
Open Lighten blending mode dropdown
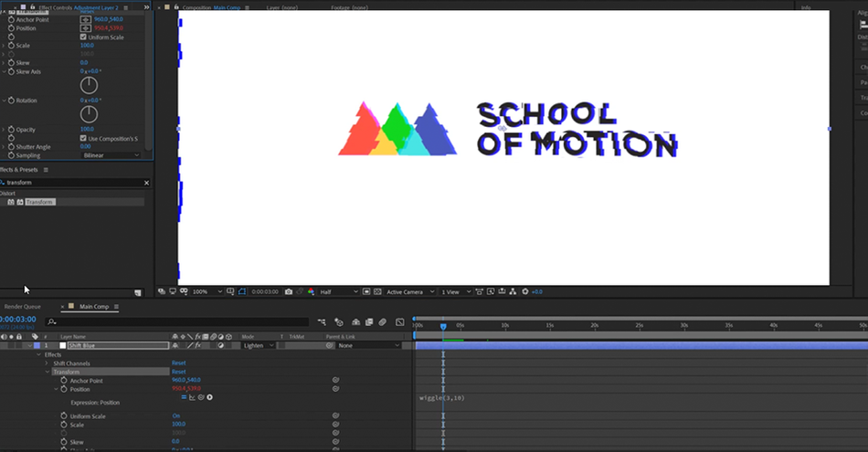click(x=258, y=346)
